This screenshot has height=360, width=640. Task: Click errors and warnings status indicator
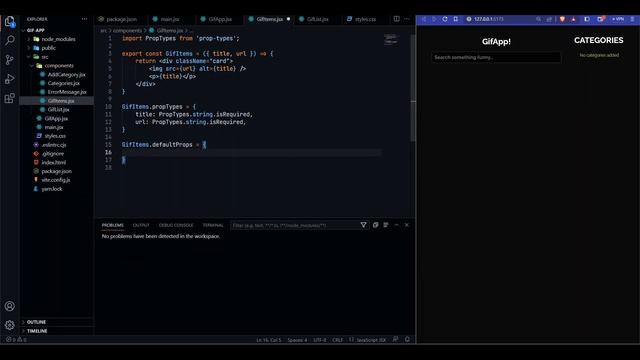(x=16, y=340)
